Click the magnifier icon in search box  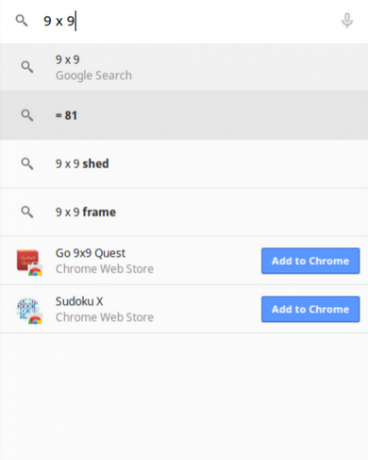pos(22,21)
